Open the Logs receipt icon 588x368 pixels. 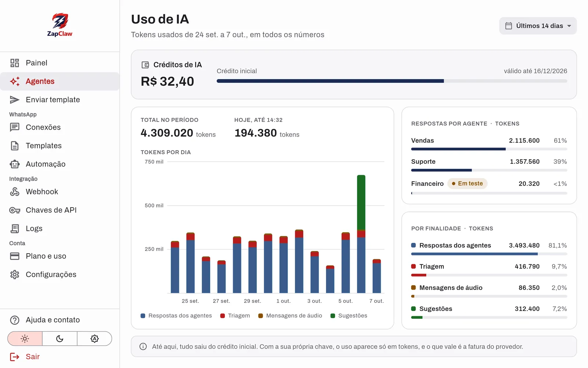[x=15, y=229]
